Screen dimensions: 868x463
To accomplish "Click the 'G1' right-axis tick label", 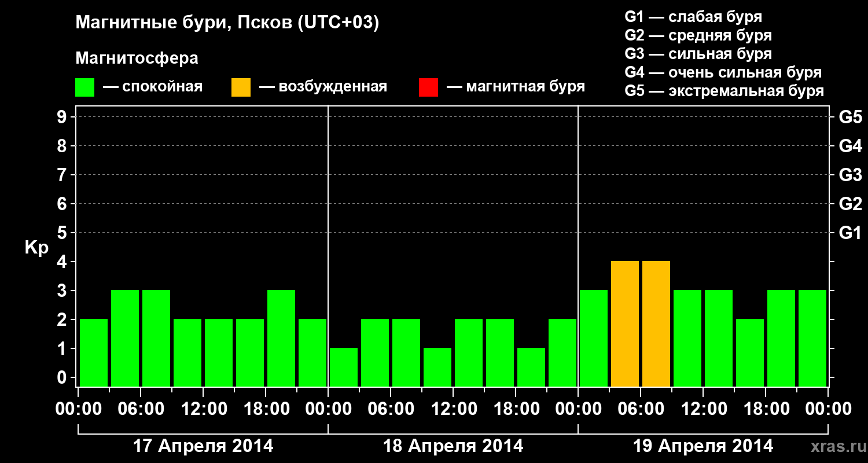I will [x=850, y=233].
